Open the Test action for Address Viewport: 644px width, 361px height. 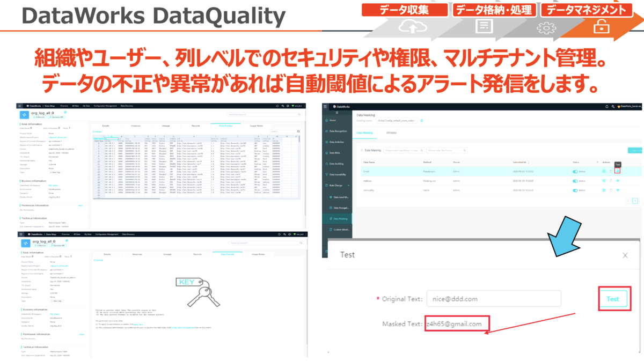[618, 181]
